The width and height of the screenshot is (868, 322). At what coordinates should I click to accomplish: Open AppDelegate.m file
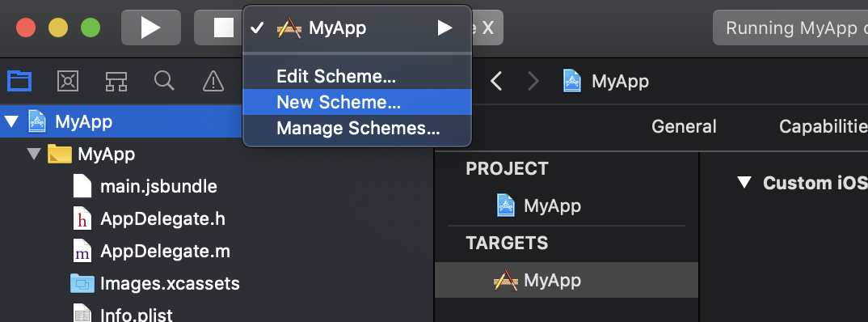pyautogui.click(x=165, y=251)
